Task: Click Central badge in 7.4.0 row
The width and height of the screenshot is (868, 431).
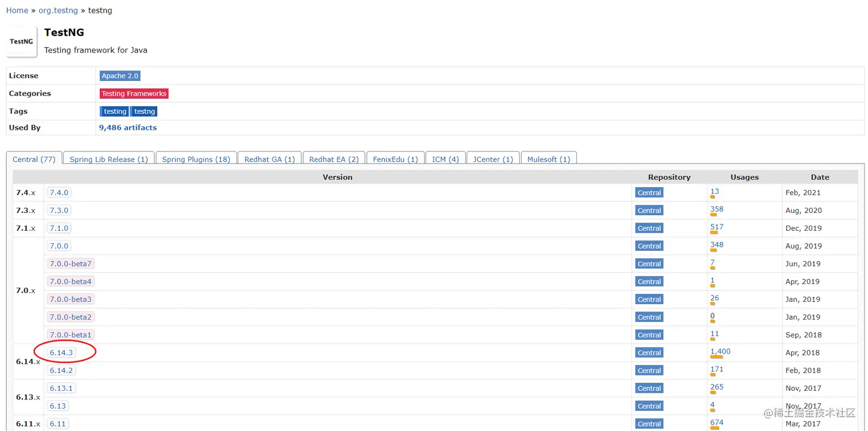Action: coord(649,193)
